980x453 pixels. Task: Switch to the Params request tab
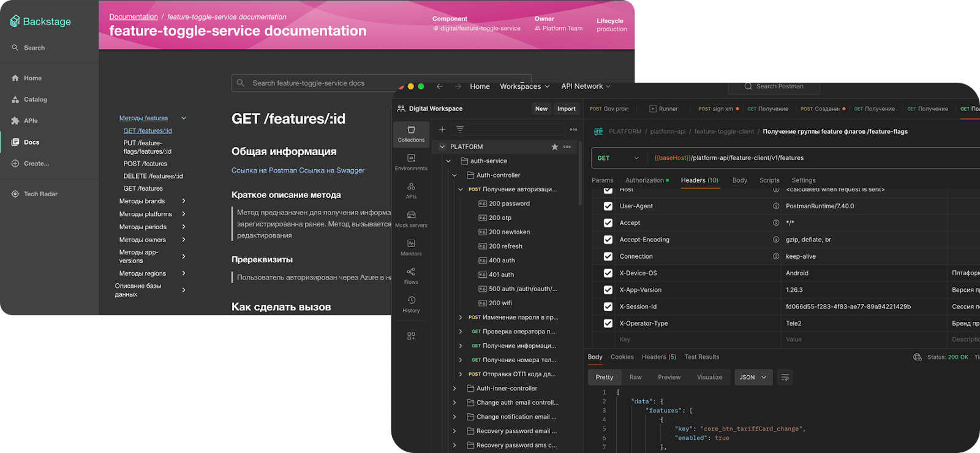[x=603, y=180]
